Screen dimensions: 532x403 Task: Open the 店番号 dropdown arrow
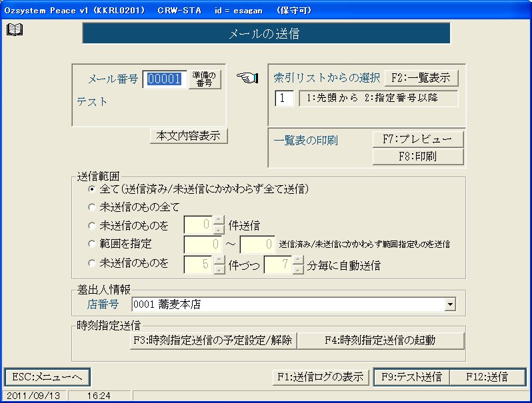pyautogui.click(x=450, y=304)
